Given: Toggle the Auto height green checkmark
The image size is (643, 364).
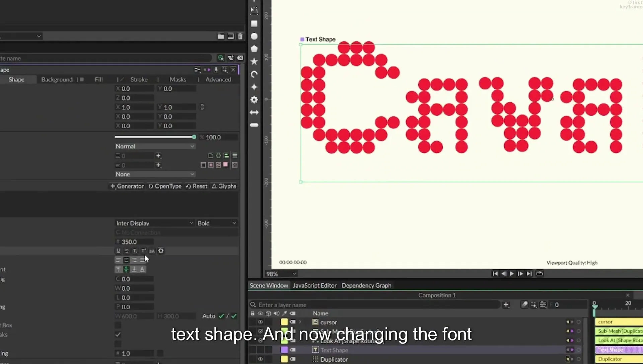Looking at the screenshot, I should click(x=234, y=316).
